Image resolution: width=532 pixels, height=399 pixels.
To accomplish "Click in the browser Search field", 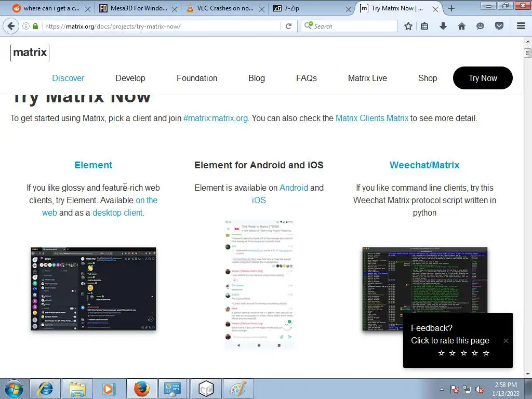I will [x=349, y=26].
